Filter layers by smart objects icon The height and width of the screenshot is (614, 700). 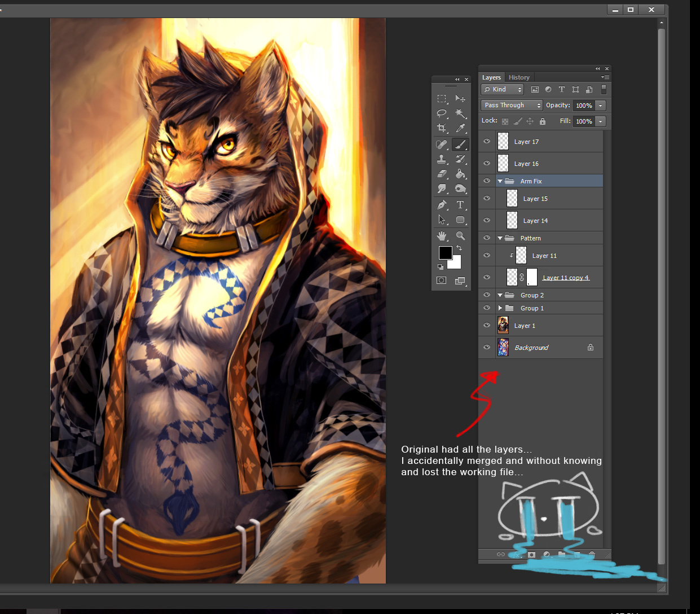pyautogui.click(x=589, y=89)
